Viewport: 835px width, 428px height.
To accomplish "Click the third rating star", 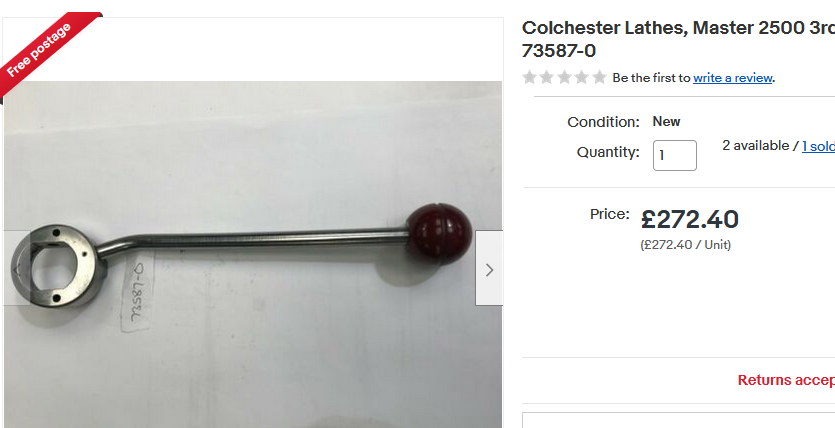I will 564,78.
